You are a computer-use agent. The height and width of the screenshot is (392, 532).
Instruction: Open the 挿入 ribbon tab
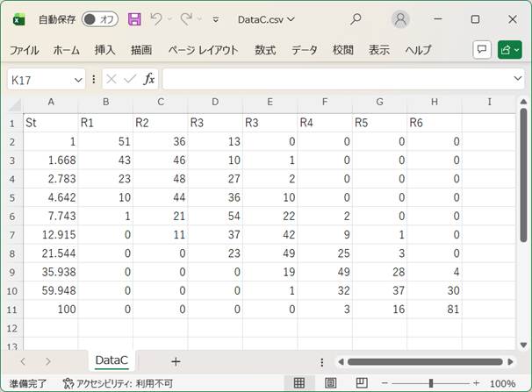coord(105,50)
